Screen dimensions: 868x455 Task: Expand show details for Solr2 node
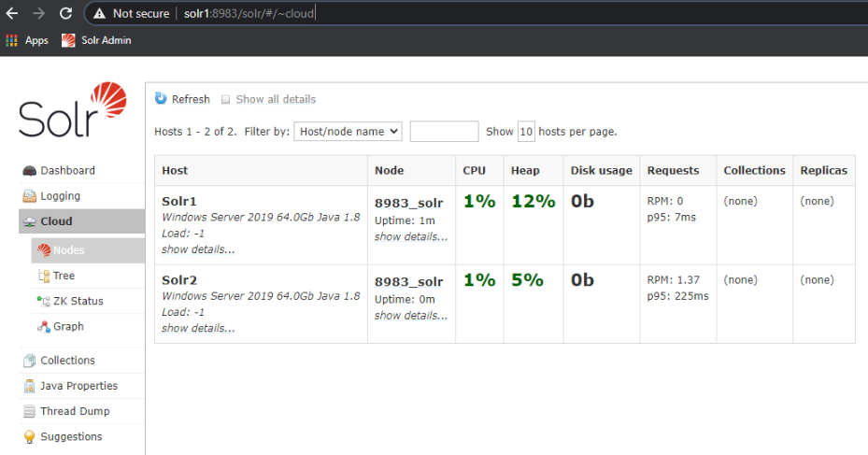click(410, 316)
